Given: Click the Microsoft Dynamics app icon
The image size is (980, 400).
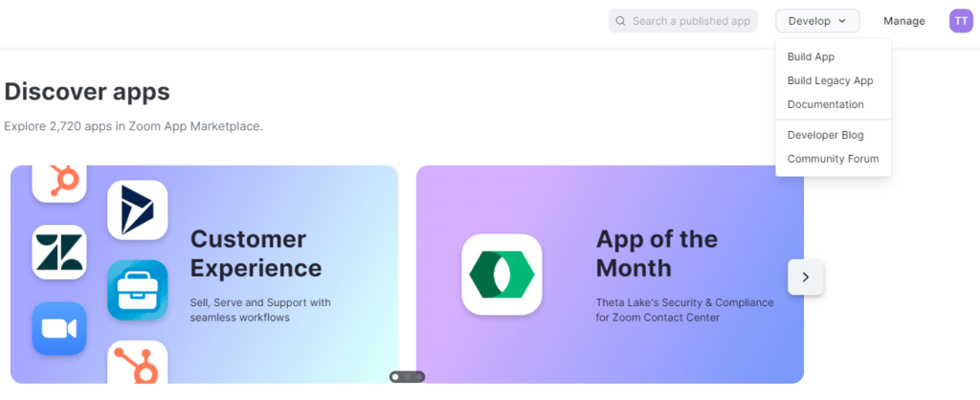Looking at the screenshot, I should (x=138, y=210).
